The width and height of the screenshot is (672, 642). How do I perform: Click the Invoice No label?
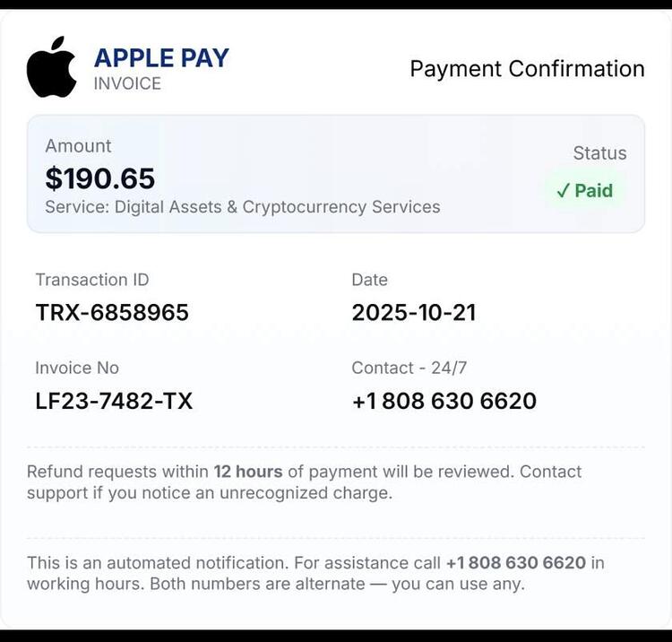[x=77, y=368]
